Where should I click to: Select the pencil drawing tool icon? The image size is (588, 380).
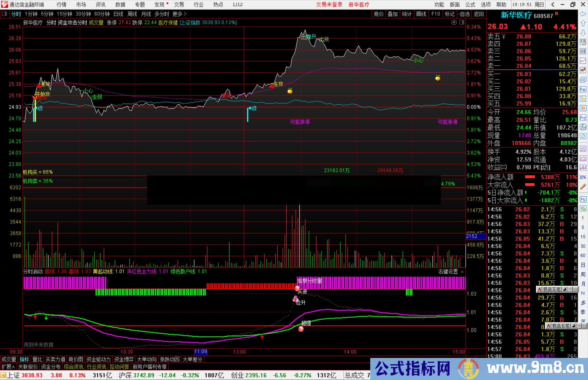point(583,187)
